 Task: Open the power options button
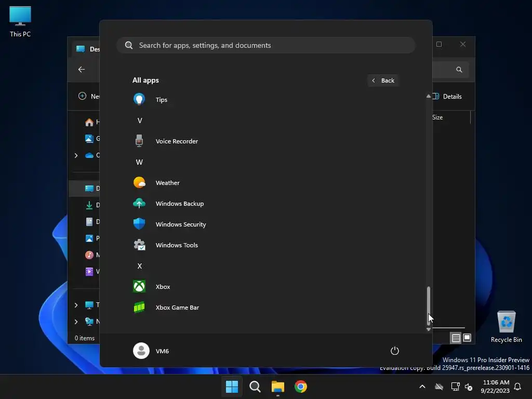click(x=395, y=351)
